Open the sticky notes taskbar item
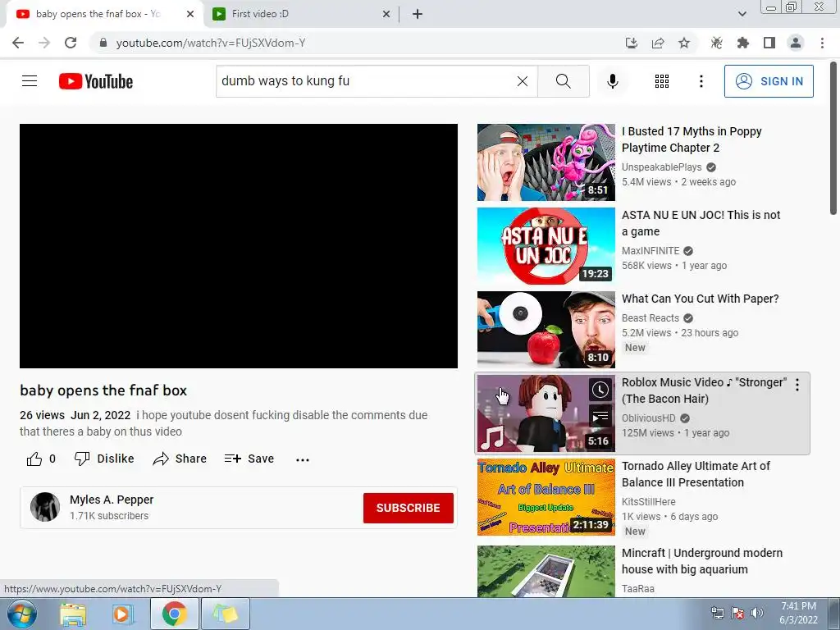Viewport: 840px width, 630px height. [x=225, y=614]
